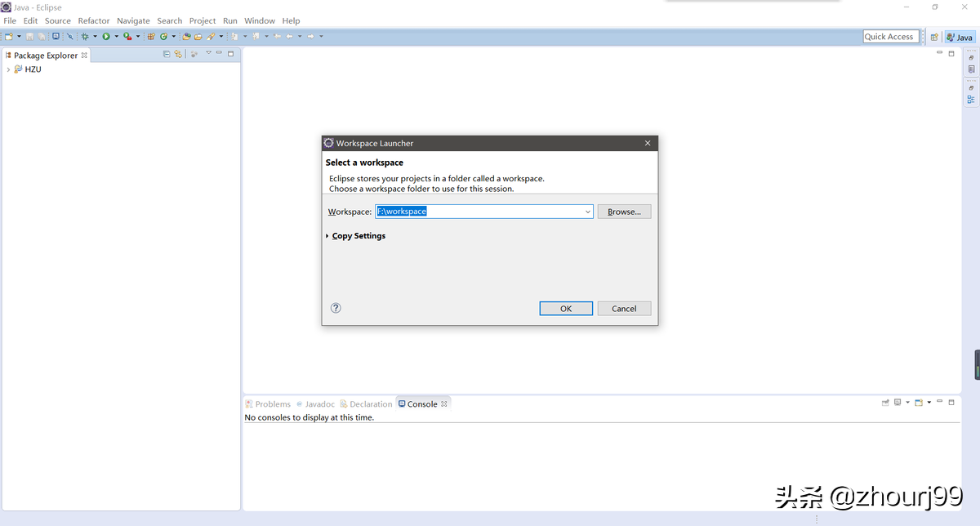Minimize the Package Explorer view
The width and height of the screenshot is (980, 526).
click(220, 54)
